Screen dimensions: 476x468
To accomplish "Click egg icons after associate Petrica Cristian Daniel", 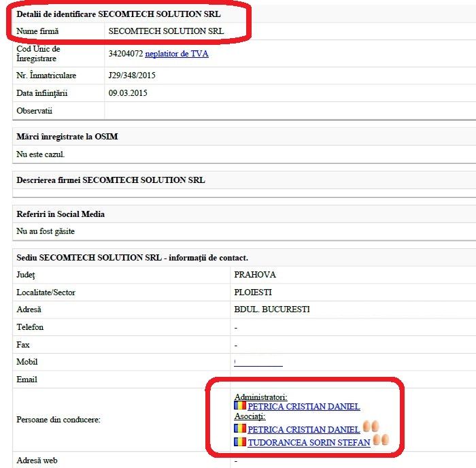I will (371, 427).
